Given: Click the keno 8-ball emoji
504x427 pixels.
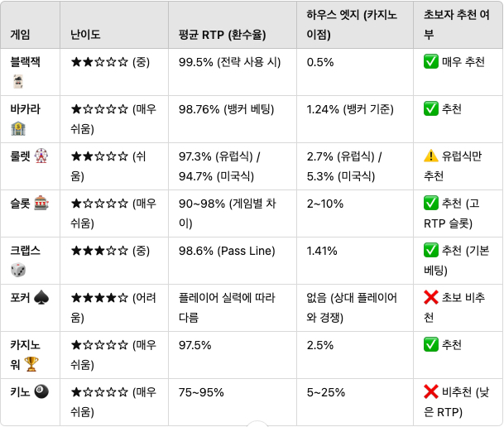Looking at the screenshot, I should coord(41,391).
